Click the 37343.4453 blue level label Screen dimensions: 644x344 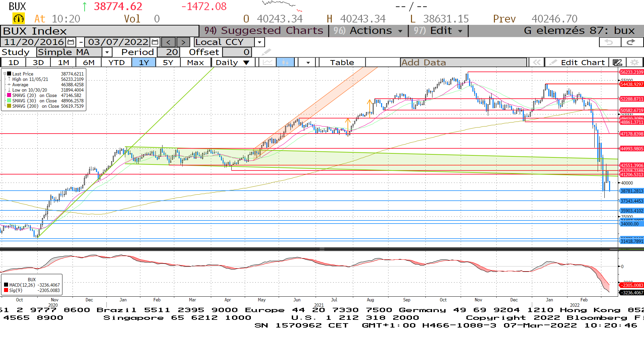coord(632,201)
